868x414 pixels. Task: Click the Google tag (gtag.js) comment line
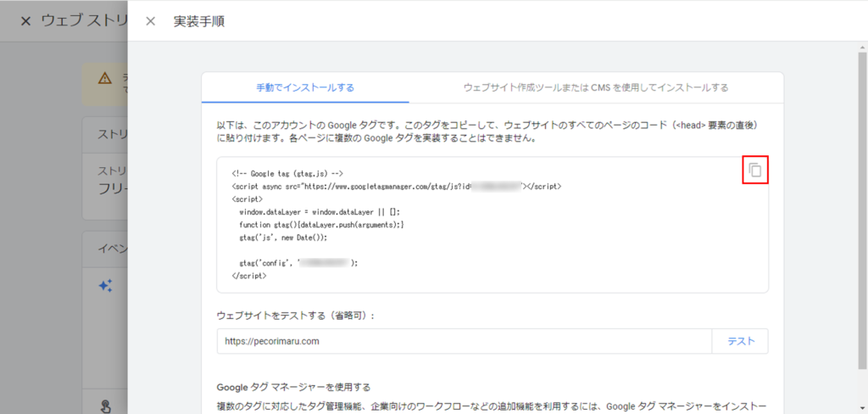tap(287, 172)
